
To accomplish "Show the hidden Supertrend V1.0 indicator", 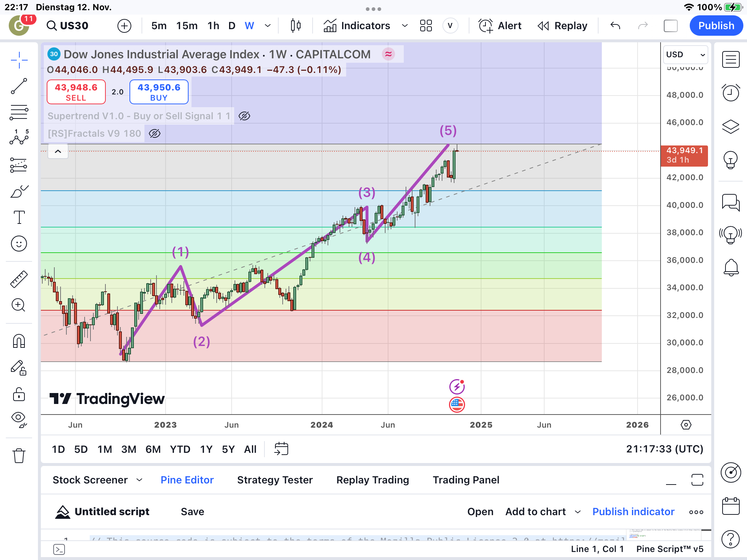I will [244, 116].
